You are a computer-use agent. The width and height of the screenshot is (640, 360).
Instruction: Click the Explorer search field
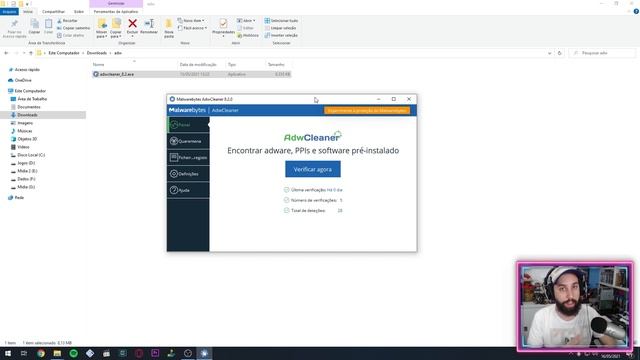pos(603,53)
